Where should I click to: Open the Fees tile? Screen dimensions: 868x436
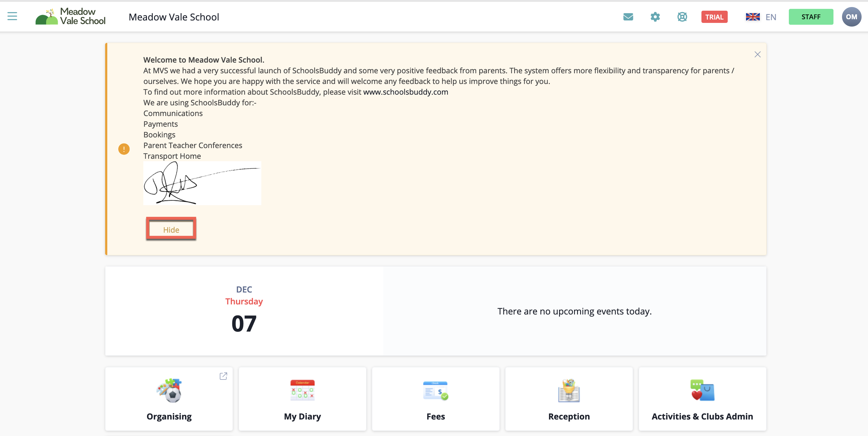(436, 399)
